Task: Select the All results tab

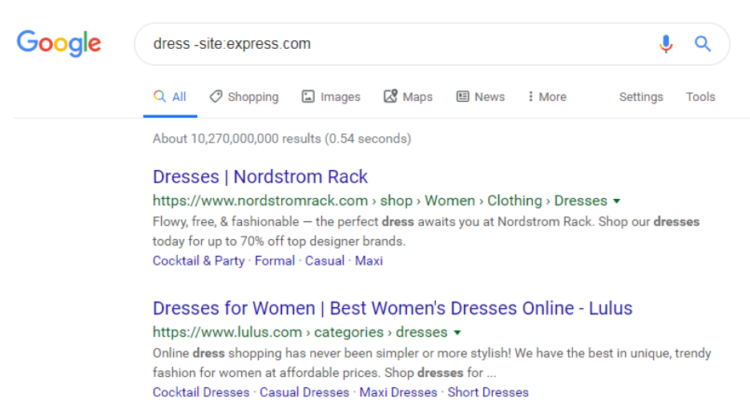Action: click(170, 97)
